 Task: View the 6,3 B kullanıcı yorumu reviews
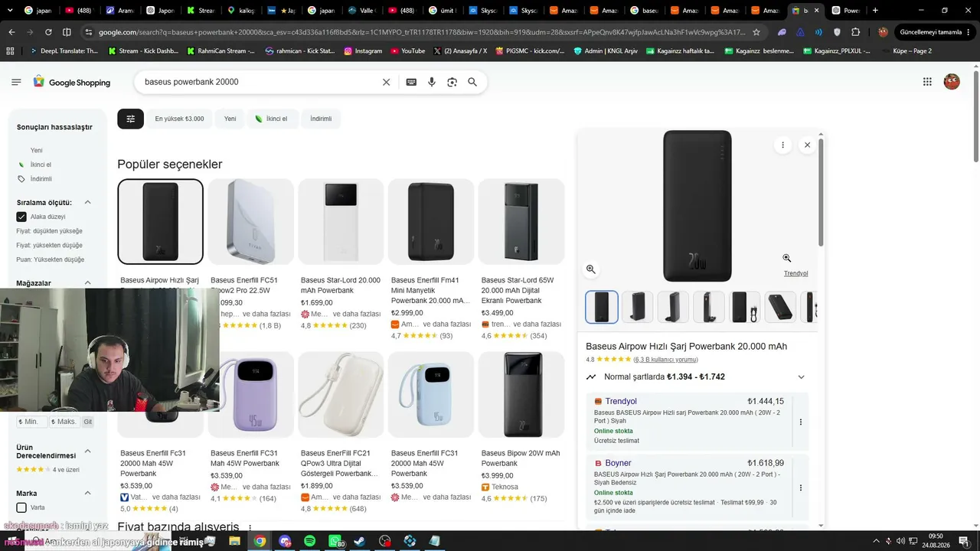pos(665,360)
